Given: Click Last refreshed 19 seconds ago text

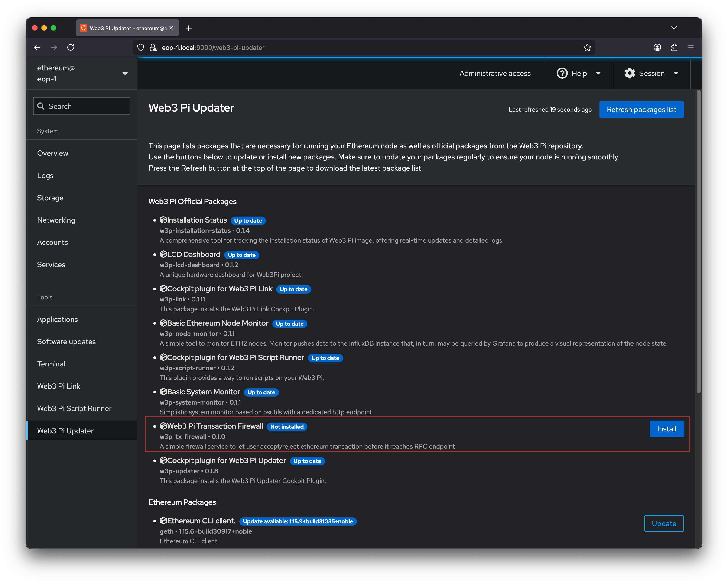Looking at the screenshot, I should pos(550,110).
